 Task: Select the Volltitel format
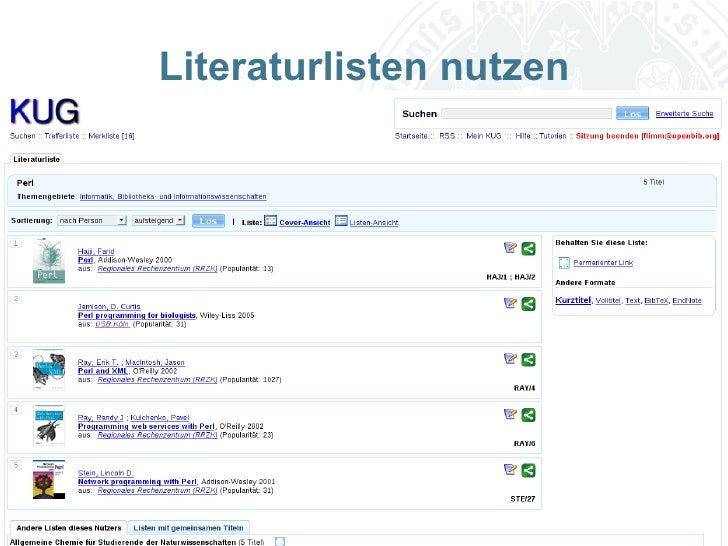click(608, 300)
